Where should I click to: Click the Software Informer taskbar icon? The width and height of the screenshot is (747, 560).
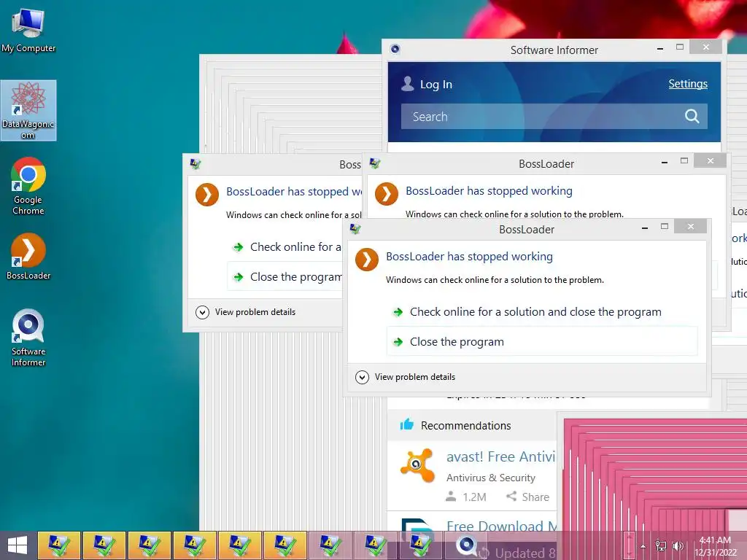coord(466,545)
